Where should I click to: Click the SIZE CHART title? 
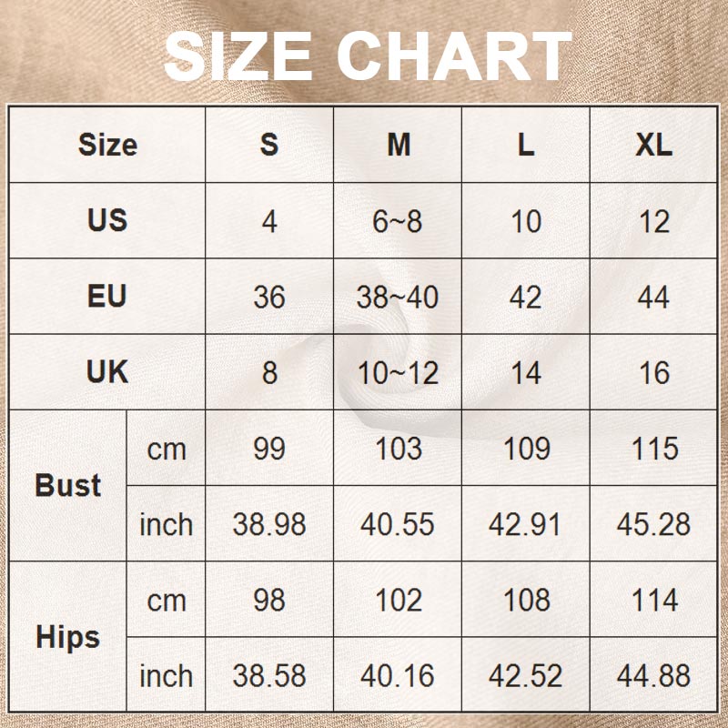[368, 56]
